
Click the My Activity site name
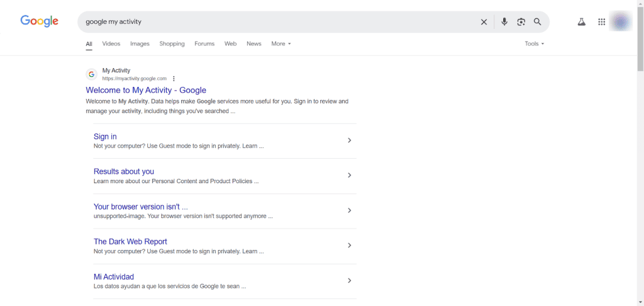[116, 71]
